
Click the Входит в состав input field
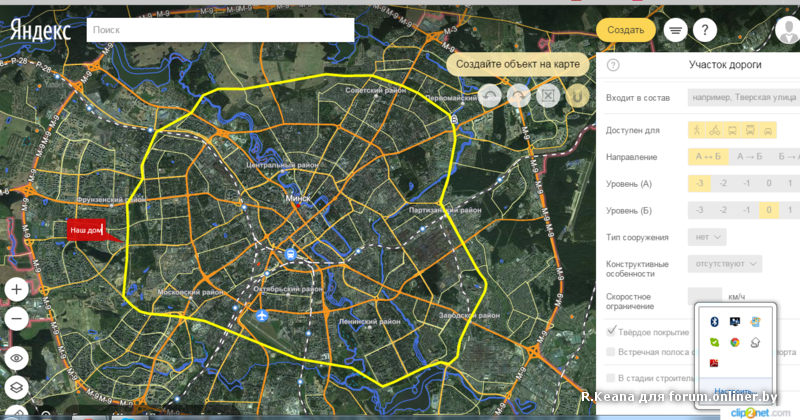pyautogui.click(x=744, y=97)
